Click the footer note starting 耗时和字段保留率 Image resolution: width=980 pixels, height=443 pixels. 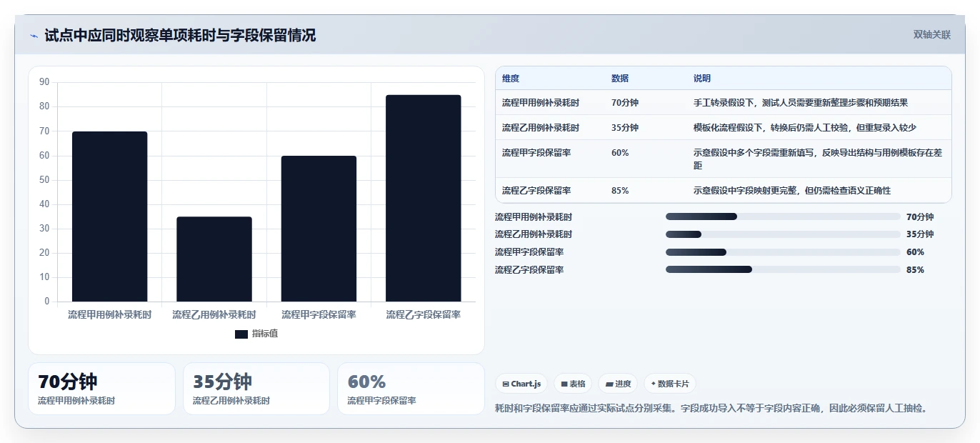point(712,409)
